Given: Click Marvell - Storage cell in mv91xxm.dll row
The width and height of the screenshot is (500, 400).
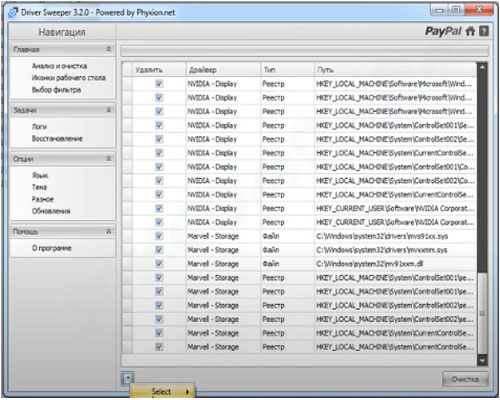Looking at the screenshot, I should tap(223, 264).
